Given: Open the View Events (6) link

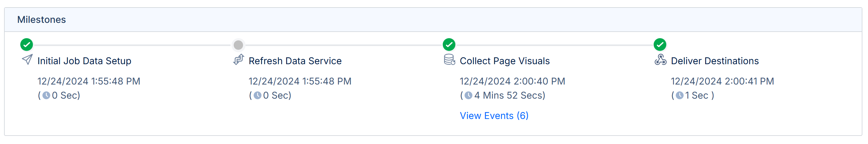Looking at the screenshot, I should 494,116.
